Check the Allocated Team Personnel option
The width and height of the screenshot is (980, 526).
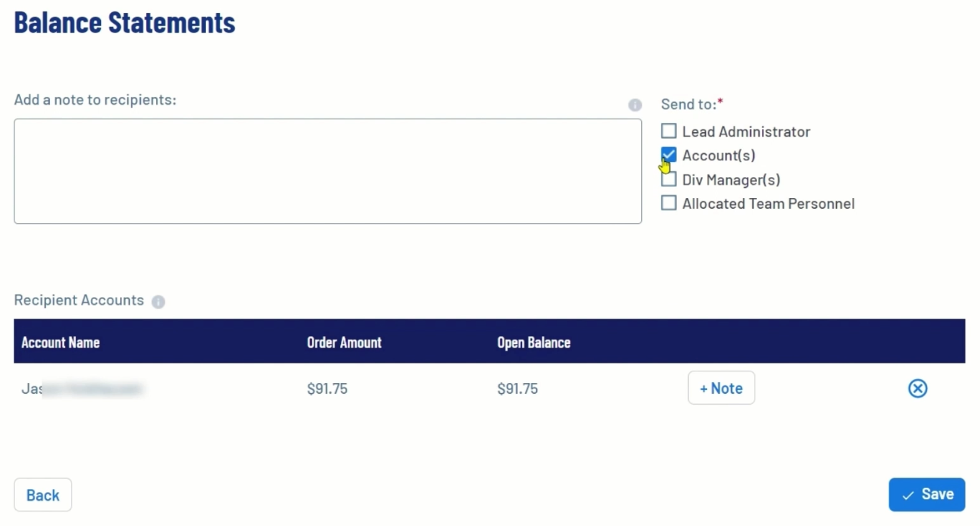click(669, 204)
